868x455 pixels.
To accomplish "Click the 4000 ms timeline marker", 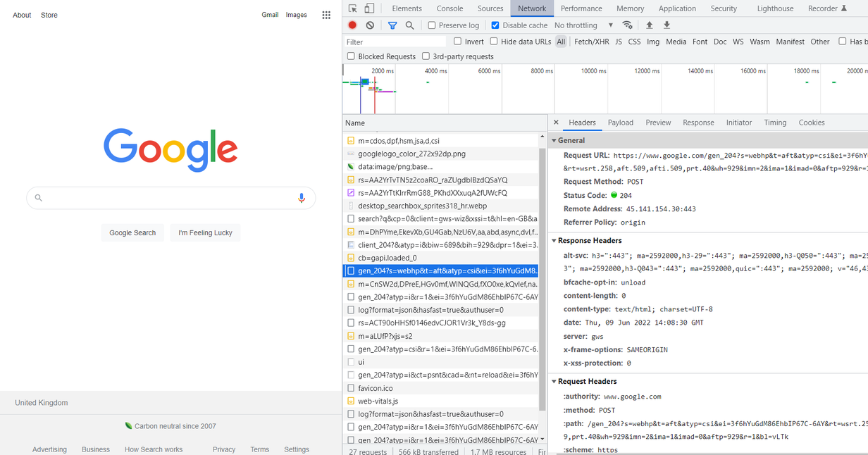I will pos(435,71).
